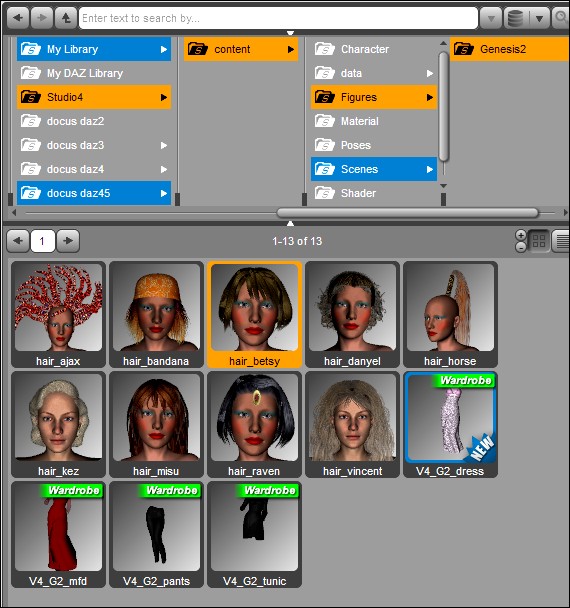Open the search history dropdown arrow
570x608 pixels.
click(x=491, y=18)
